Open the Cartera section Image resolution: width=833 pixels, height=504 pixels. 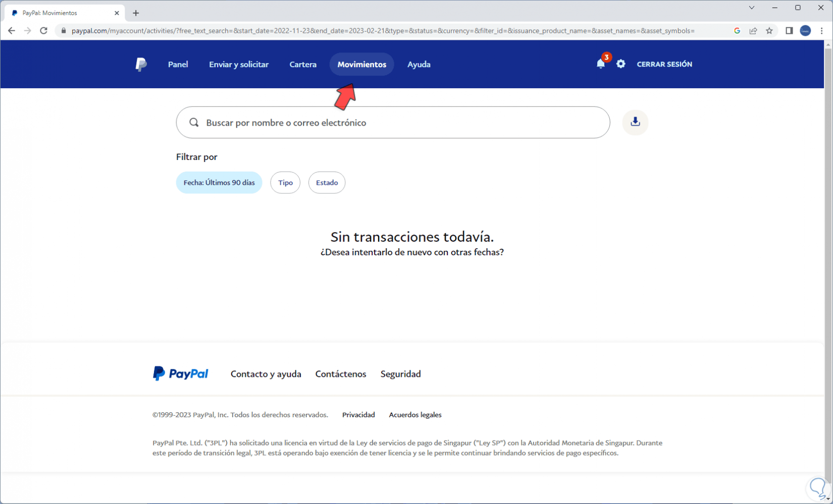point(303,65)
